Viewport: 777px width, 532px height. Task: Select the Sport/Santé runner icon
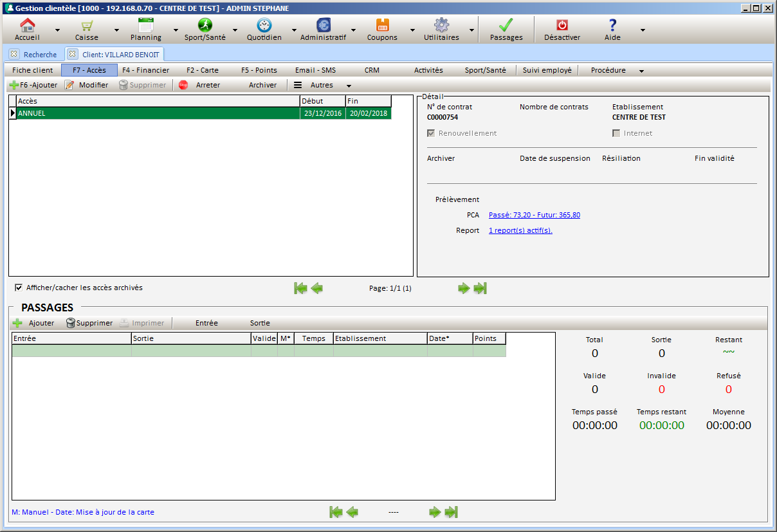click(205, 26)
